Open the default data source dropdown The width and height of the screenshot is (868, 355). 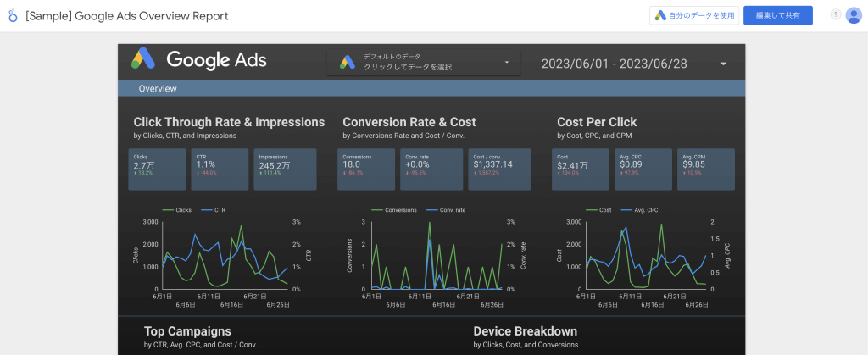[424, 62]
